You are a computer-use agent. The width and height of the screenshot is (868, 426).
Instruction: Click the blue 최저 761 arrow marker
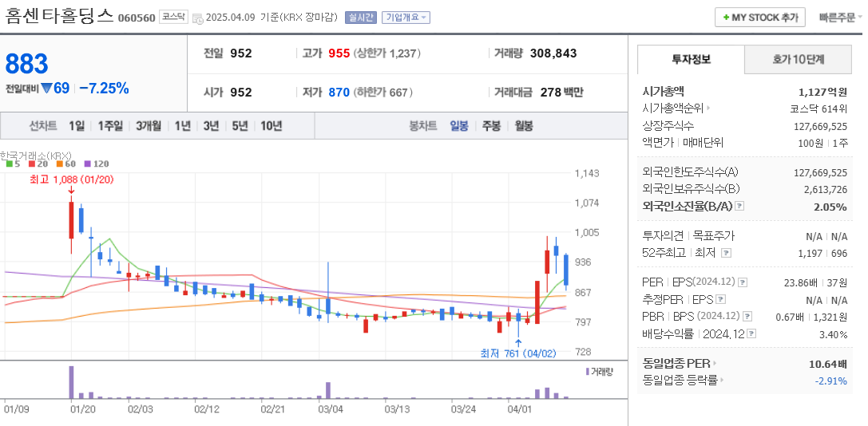coord(518,342)
